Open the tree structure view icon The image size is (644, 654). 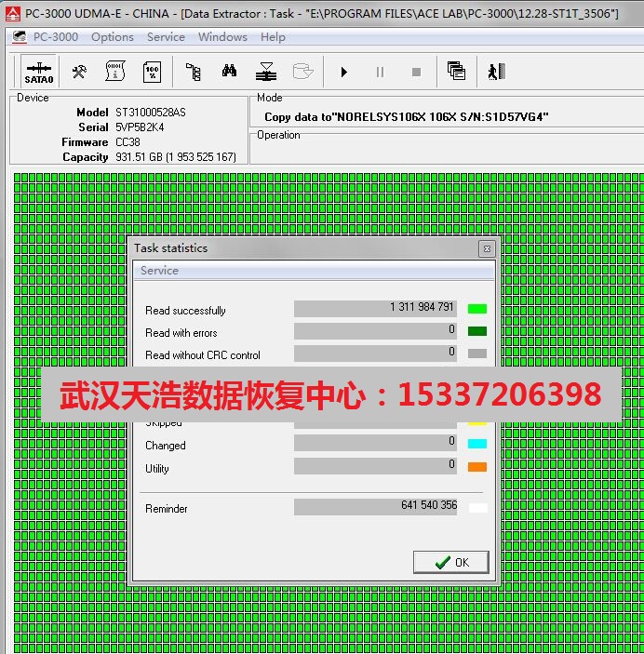pos(193,72)
